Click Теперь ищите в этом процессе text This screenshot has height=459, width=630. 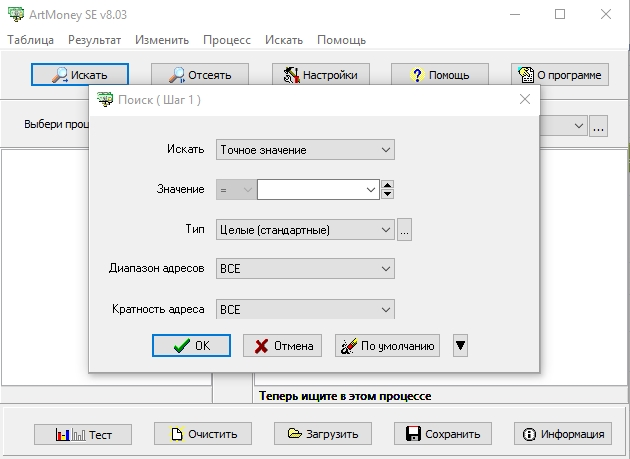point(345,396)
